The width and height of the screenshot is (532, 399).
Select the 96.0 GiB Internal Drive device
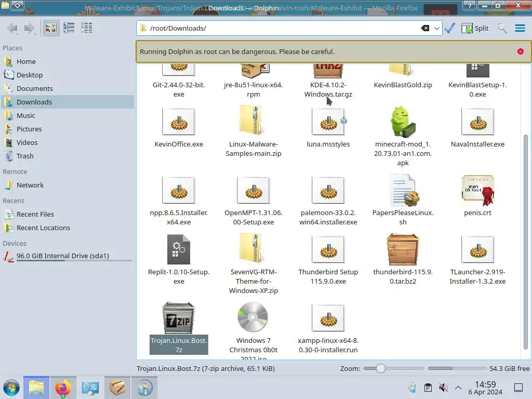(x=68, y=256)
